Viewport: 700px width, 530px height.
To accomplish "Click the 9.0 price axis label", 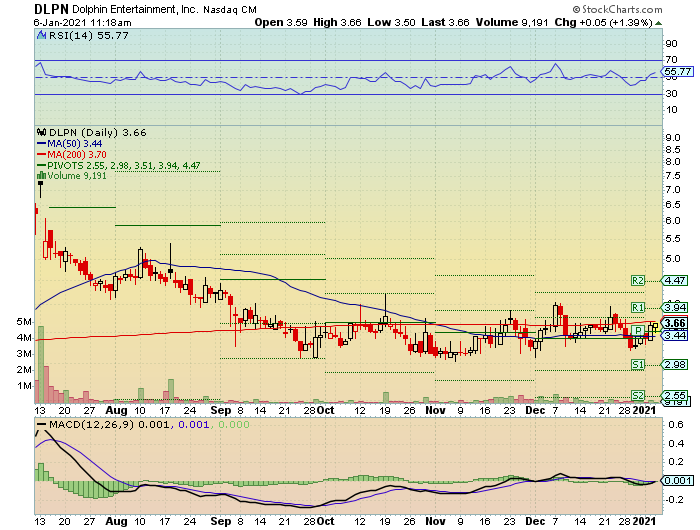I will 672,138.
